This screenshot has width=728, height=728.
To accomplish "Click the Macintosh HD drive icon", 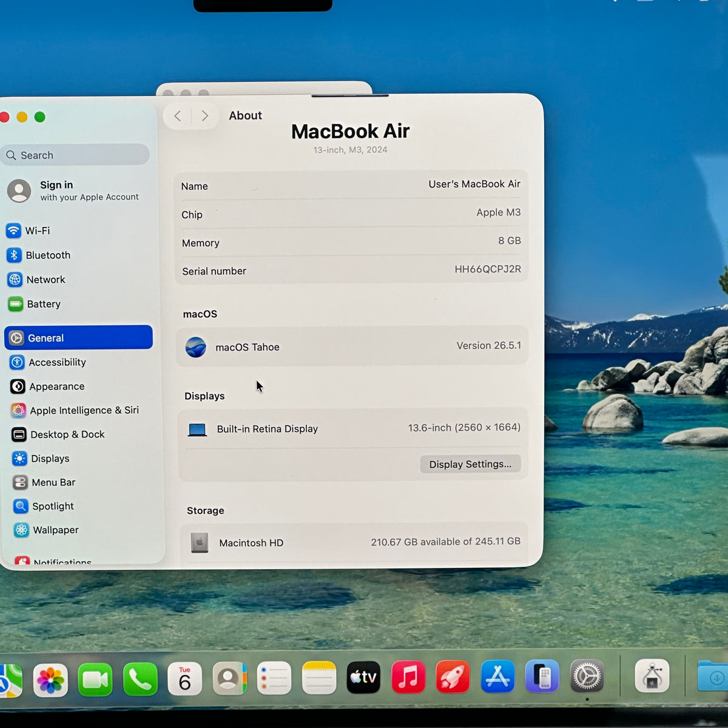I will 200,542.
